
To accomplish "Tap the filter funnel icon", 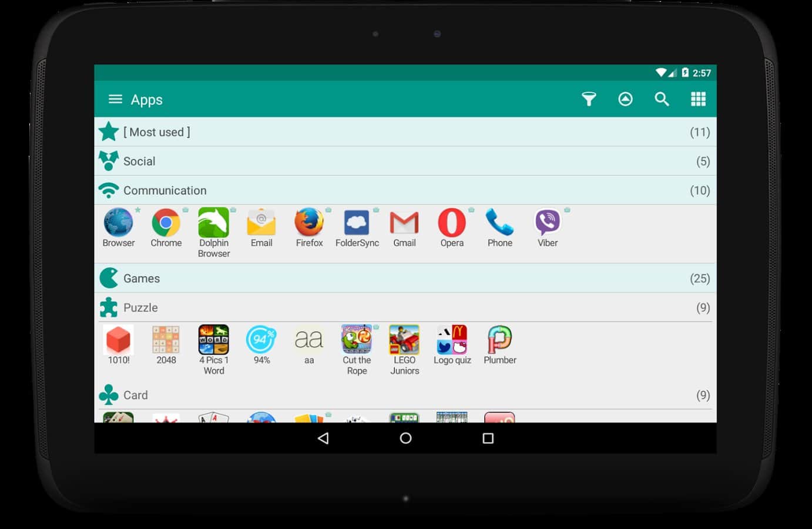I will click(589, 99).
